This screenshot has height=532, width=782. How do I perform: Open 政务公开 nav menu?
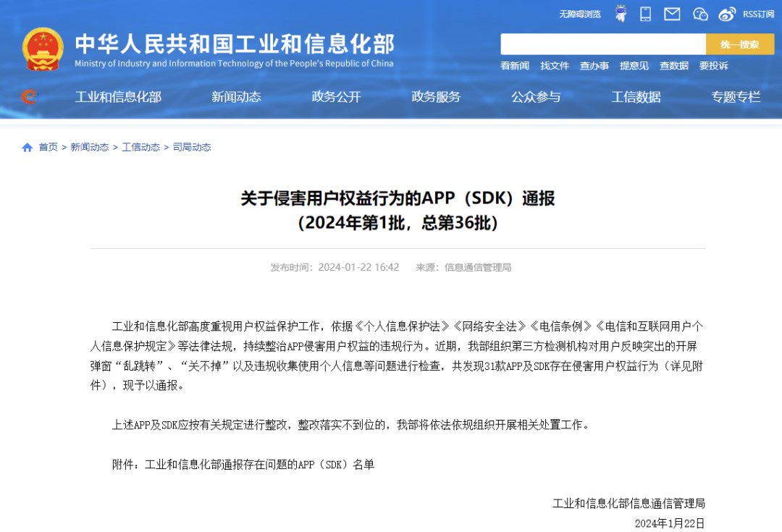pyautogui.click(x=336, y=97)
